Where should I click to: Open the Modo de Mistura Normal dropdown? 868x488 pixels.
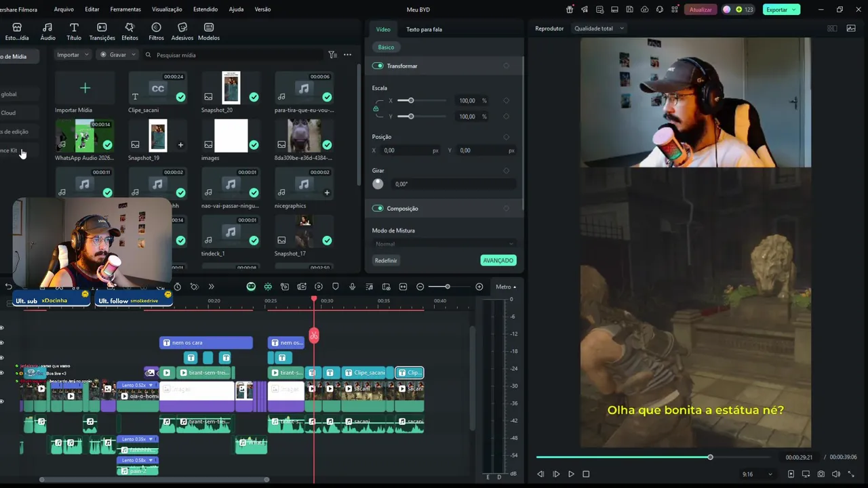click(x=444, y=244)
